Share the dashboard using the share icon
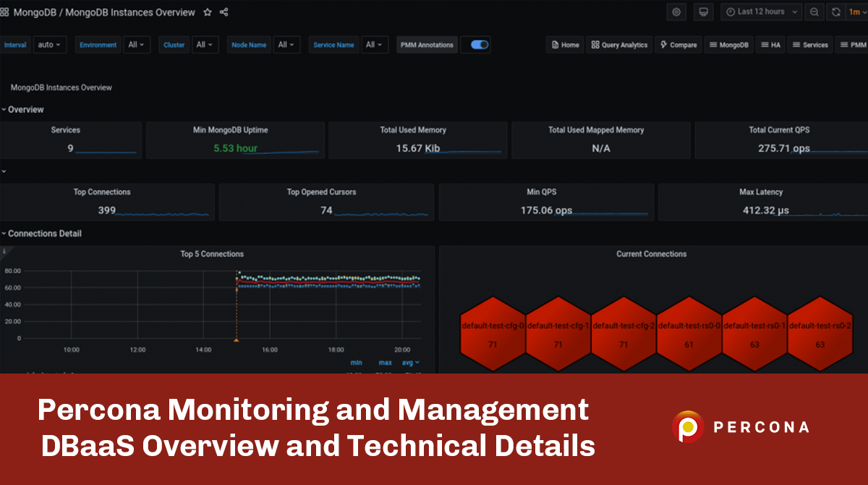 (x=224, y=12)
